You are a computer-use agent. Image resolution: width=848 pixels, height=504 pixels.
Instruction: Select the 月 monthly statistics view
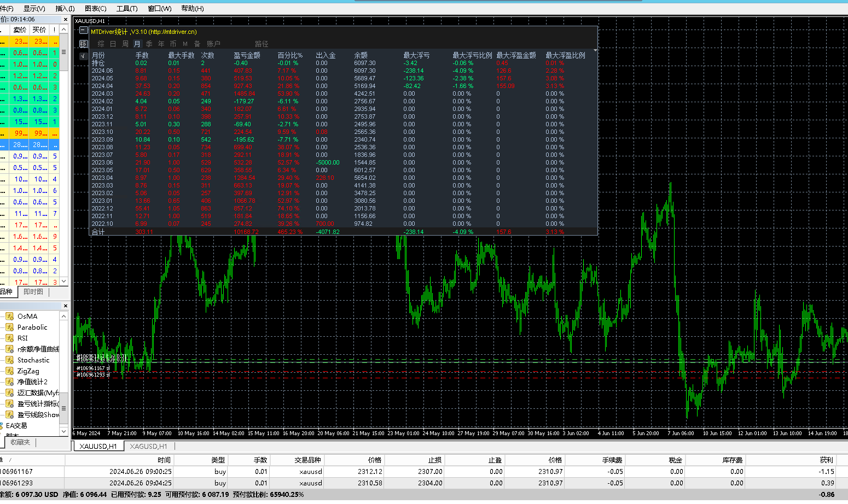tap(137, 44)
